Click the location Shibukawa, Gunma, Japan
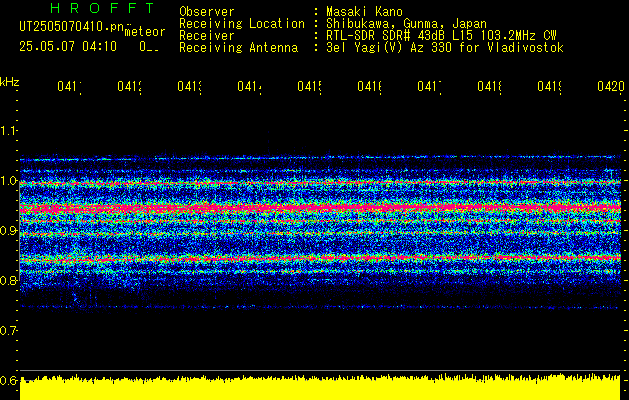 click(x=406, y=24)
